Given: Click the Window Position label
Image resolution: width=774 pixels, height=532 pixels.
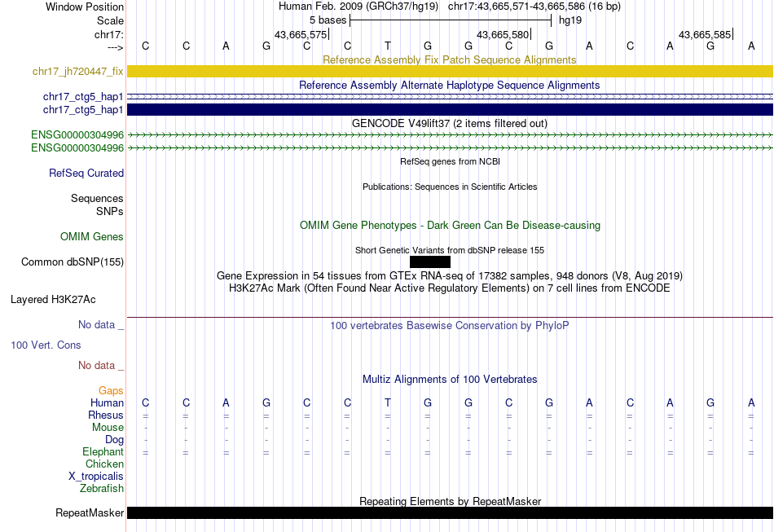Looking at the screenshot, I should coord(85,7).
